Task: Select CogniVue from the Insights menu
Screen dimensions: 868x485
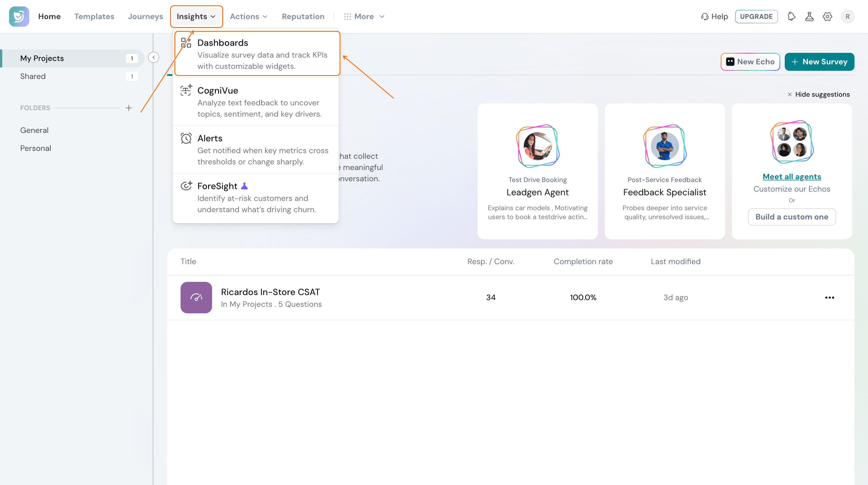Action: [x=256, y=102]
